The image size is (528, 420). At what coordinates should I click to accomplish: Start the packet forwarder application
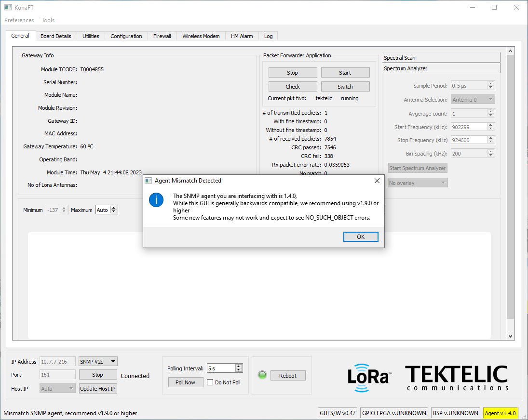(x=345, y=73)
